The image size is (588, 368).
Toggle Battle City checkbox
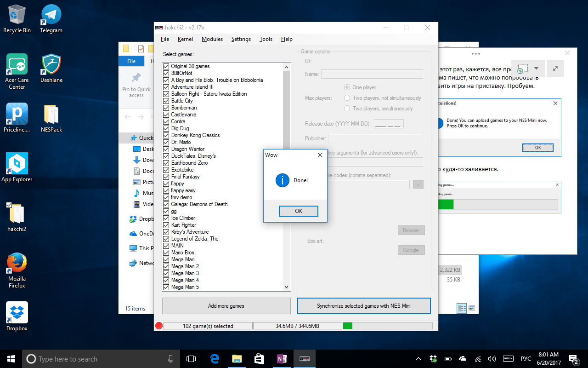(166, 101)
